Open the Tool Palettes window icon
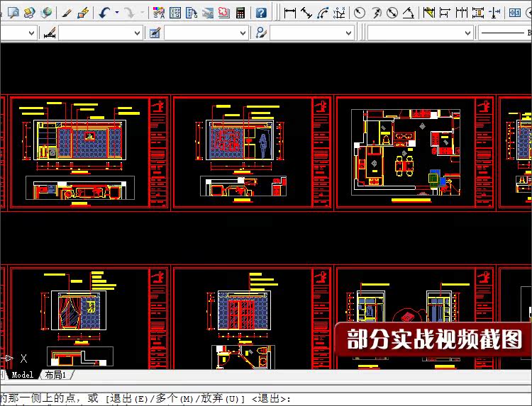The width and height of the screenshot is (532, 406). [x=192, y=13]
